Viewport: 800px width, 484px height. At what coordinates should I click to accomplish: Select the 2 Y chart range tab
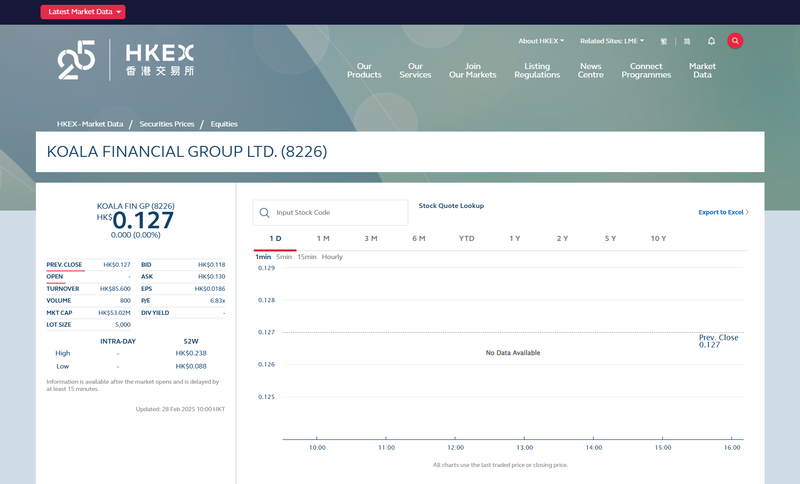click(x=562, y=239)
